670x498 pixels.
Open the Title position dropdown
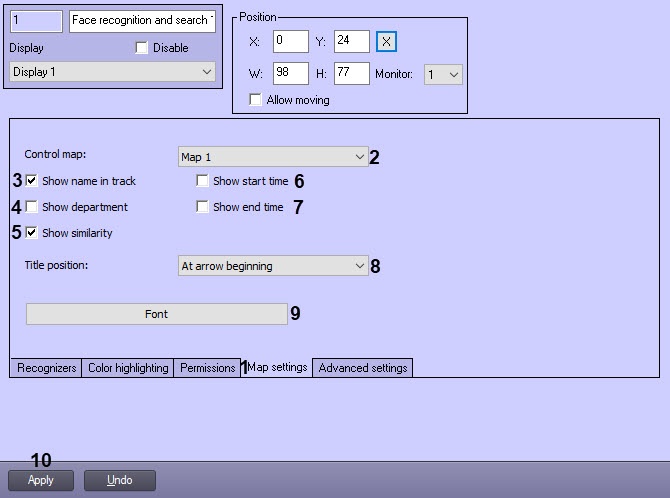point(273,266)
